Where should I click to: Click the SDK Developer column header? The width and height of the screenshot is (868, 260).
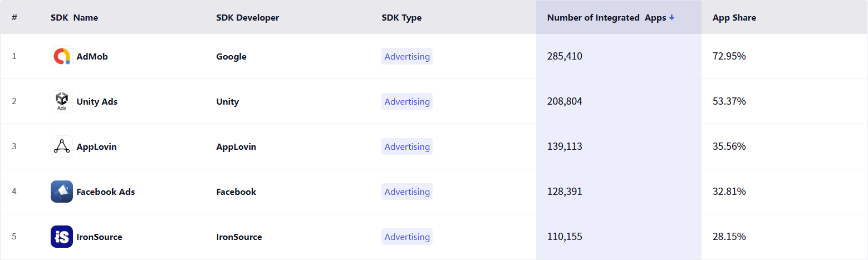(248, 18)
